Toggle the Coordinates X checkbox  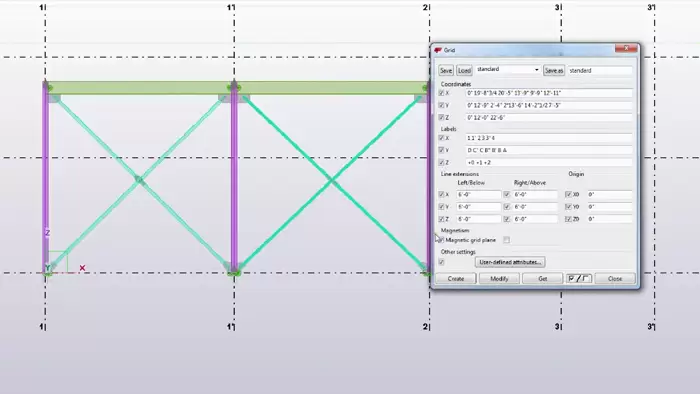coord(442,93)
